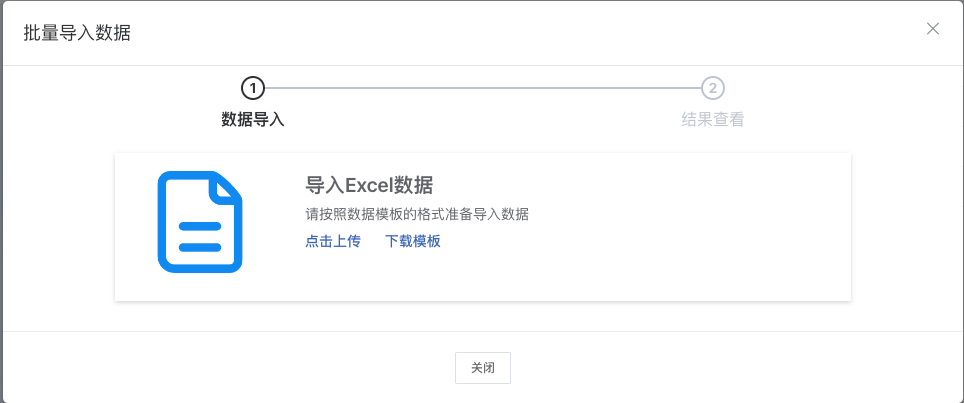Click the 批量导入数据 dialog title

(77, 33)
